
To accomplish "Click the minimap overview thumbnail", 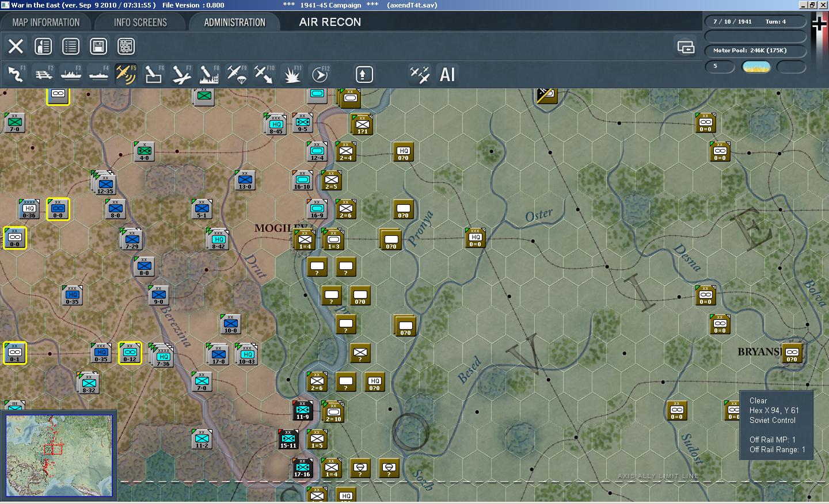I will coord(59,456).
